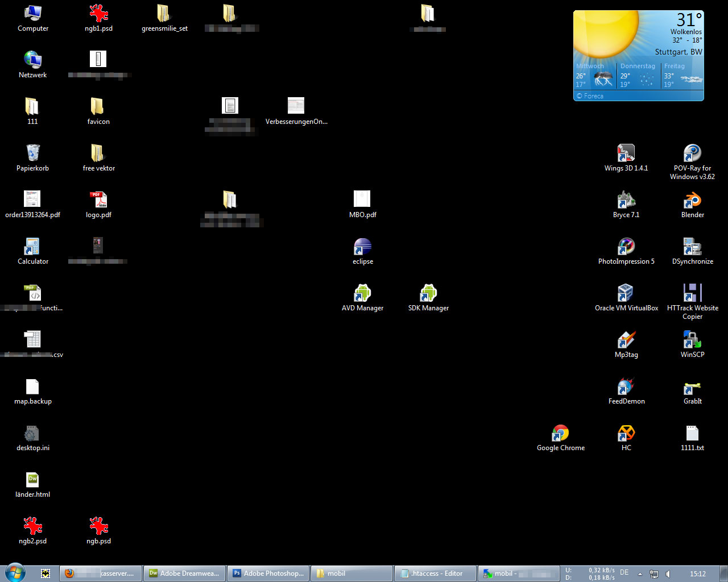The height and width of the screenshot is (582, 728).
Task: Select the AVD Manager icon
Action: 362,294
